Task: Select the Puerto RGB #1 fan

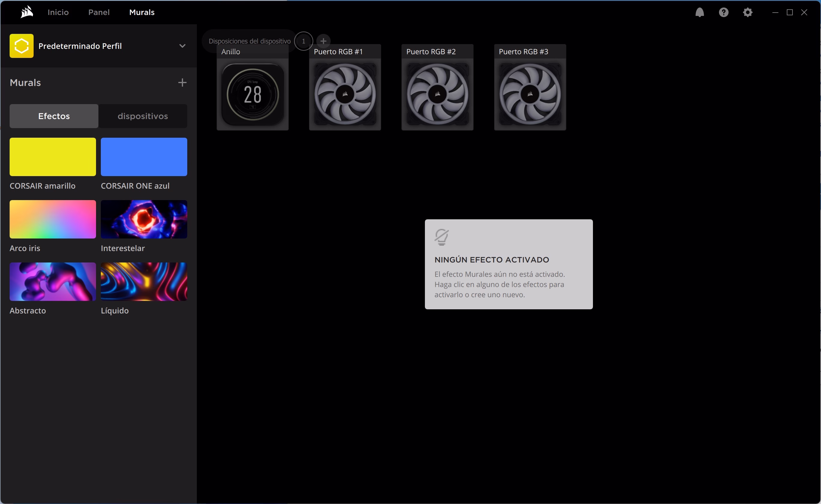Action: pyautogui.click(x=345, y=94)
